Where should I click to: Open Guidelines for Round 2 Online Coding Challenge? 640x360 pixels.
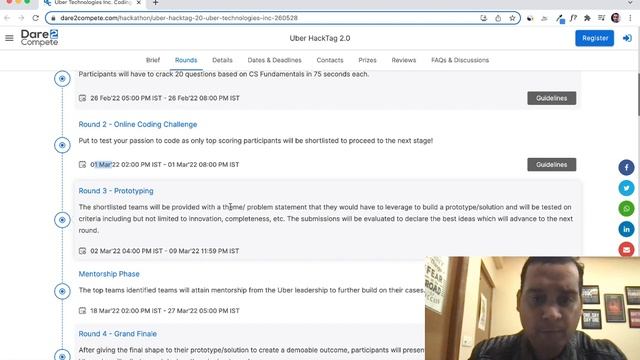(x=551, y=164)
